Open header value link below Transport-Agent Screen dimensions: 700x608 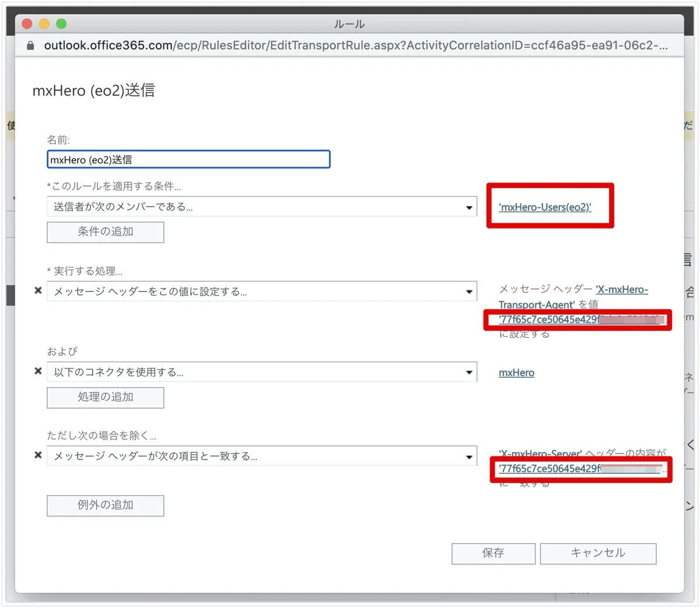click(580, 319)
